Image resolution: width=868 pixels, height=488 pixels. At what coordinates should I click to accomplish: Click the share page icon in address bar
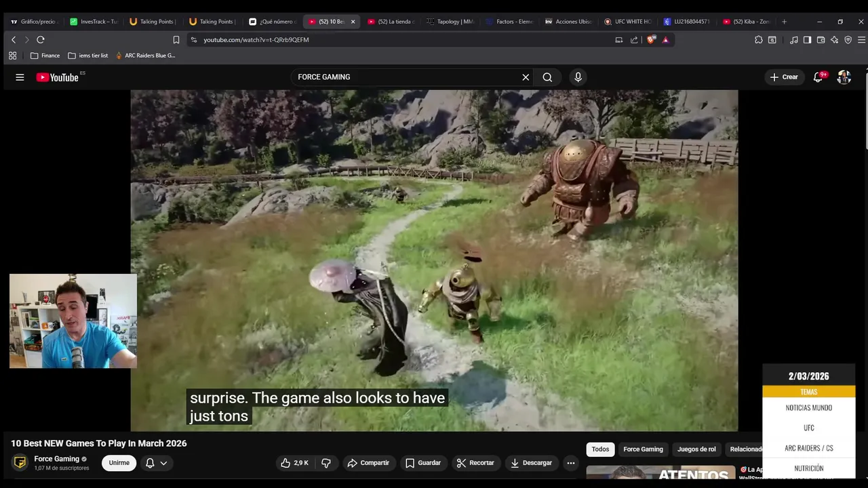(634, 40)
